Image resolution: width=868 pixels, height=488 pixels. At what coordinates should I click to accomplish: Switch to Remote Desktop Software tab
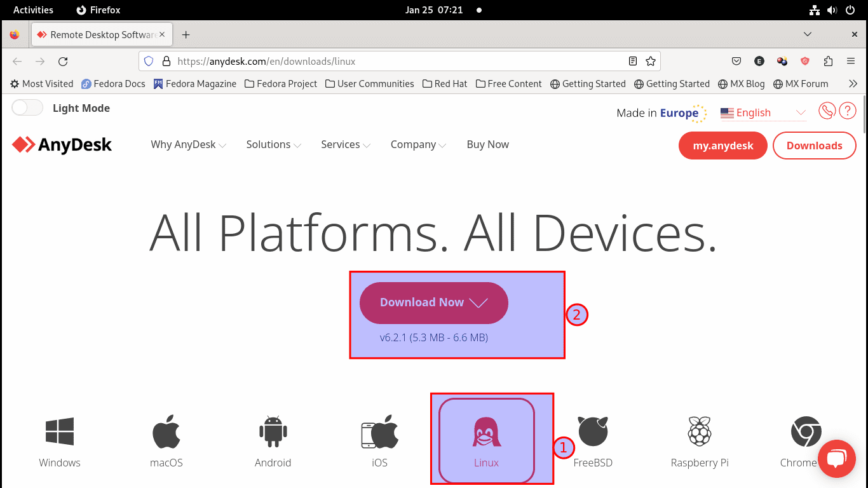point(102,35)
